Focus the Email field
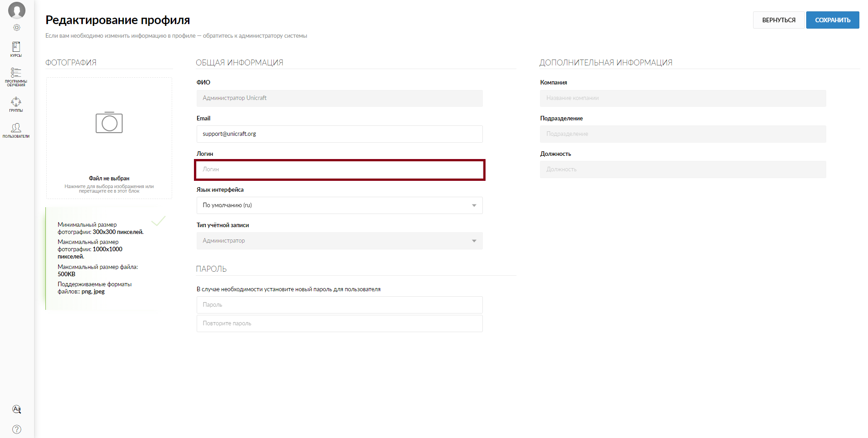868x438 pixels. pos(339,134)
